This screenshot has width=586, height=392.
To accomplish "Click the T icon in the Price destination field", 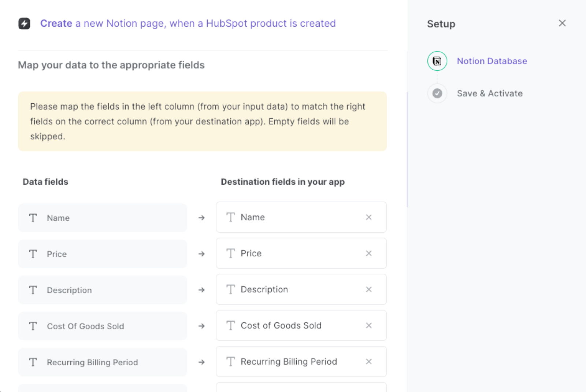I will (x=230, y=253).
